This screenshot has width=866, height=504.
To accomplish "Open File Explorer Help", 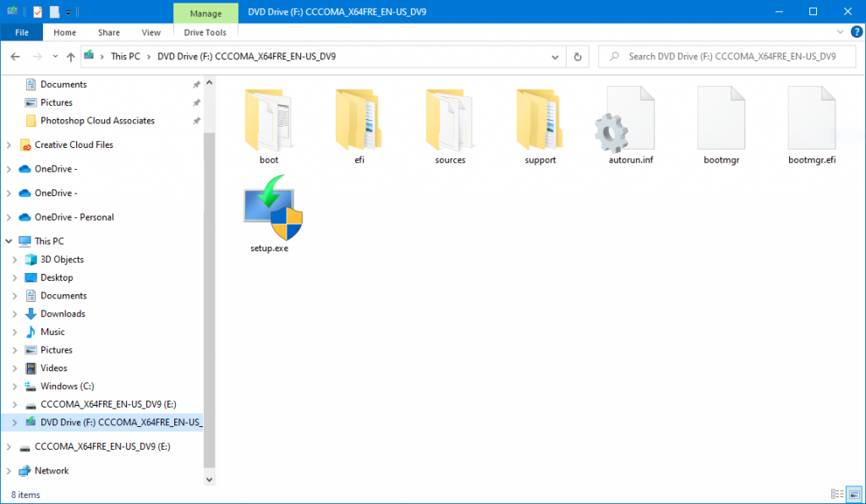I will (x=857, y=32).
